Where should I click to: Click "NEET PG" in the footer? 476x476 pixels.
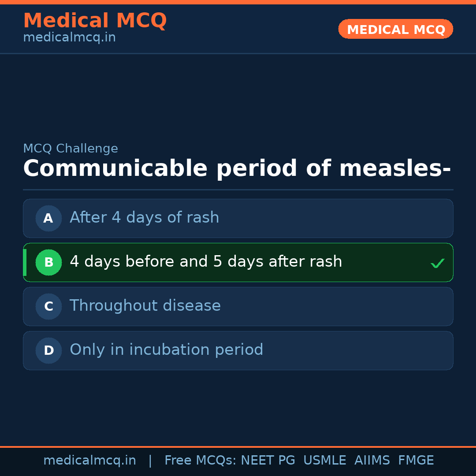point(268,461)
